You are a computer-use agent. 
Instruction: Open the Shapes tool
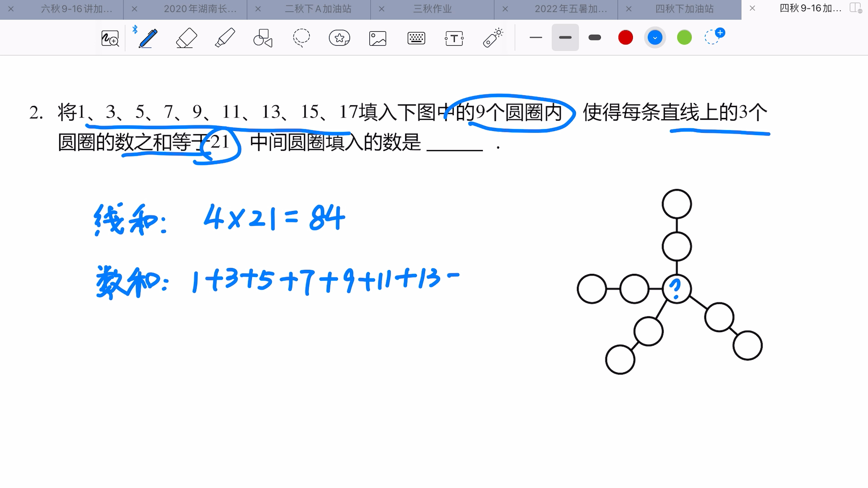click(263, 38)
